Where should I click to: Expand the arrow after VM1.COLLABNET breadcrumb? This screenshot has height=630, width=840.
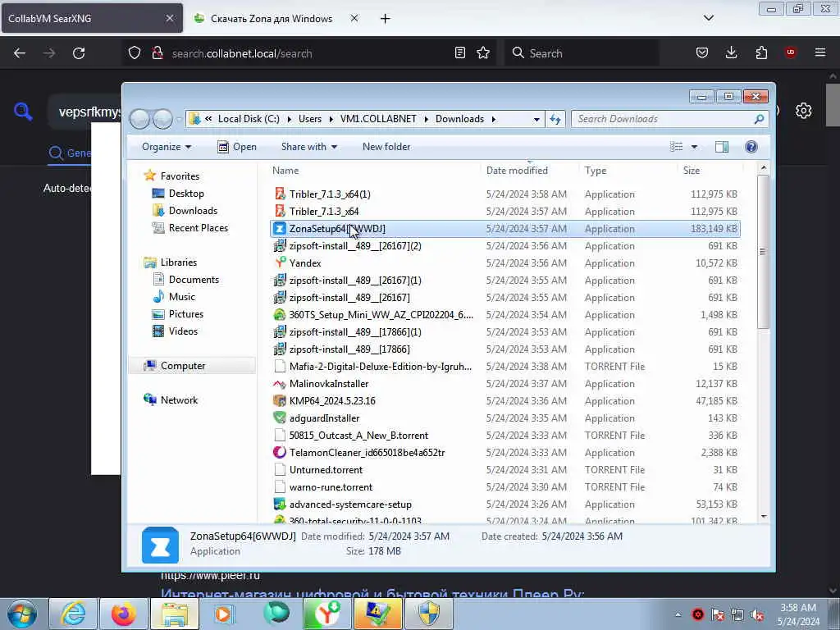[x=427, y=119]
